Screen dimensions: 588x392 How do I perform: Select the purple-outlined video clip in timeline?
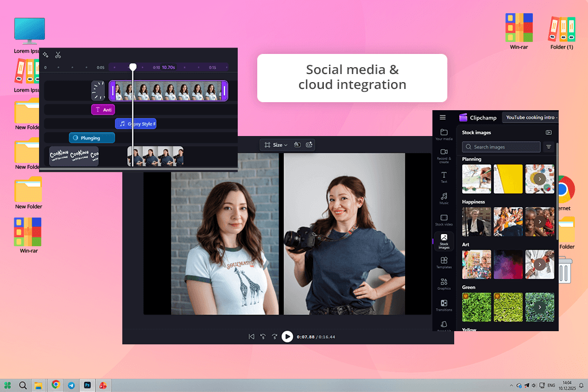pyautogui.click(x=168, y=91)
